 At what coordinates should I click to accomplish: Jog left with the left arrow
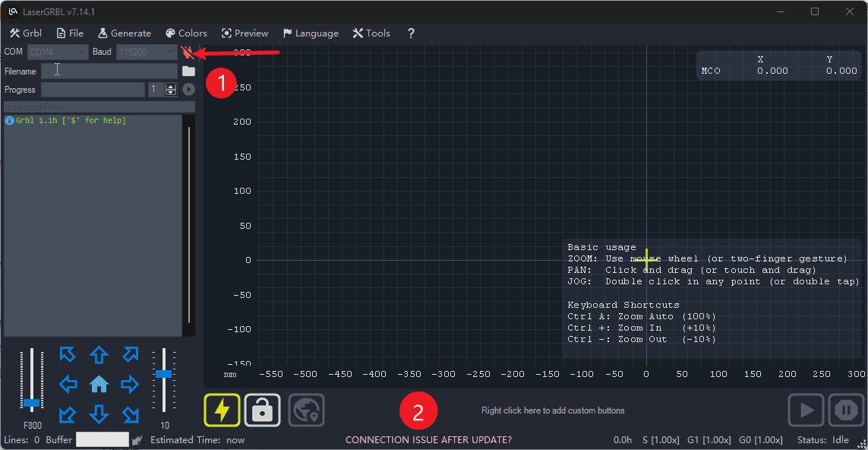pos(68,385)
